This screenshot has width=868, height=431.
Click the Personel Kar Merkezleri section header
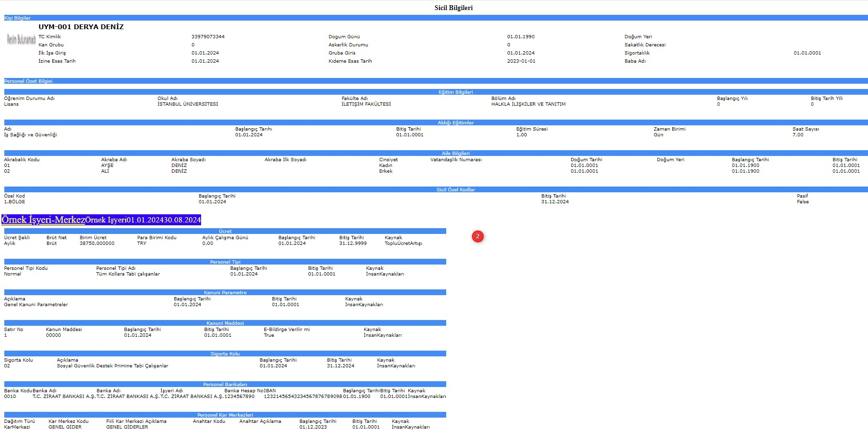[225, 415]
